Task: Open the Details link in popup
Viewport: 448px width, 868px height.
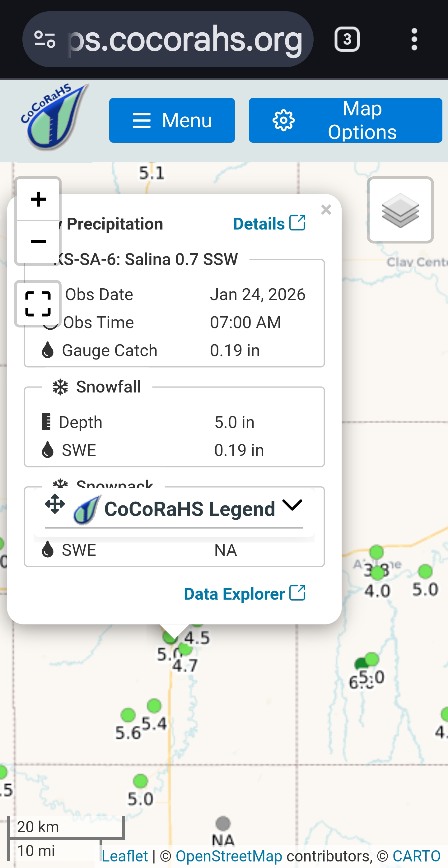Action: 269,224
